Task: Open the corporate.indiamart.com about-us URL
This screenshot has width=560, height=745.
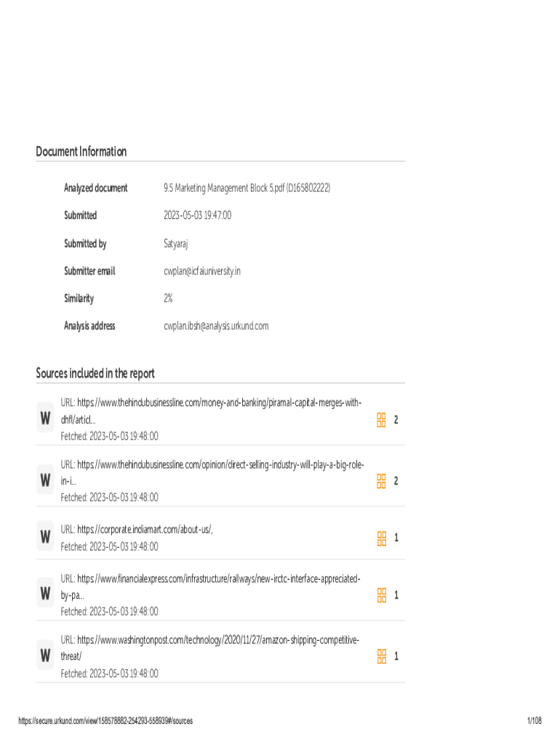Action: pyautogui.click(x=145, y=530)
